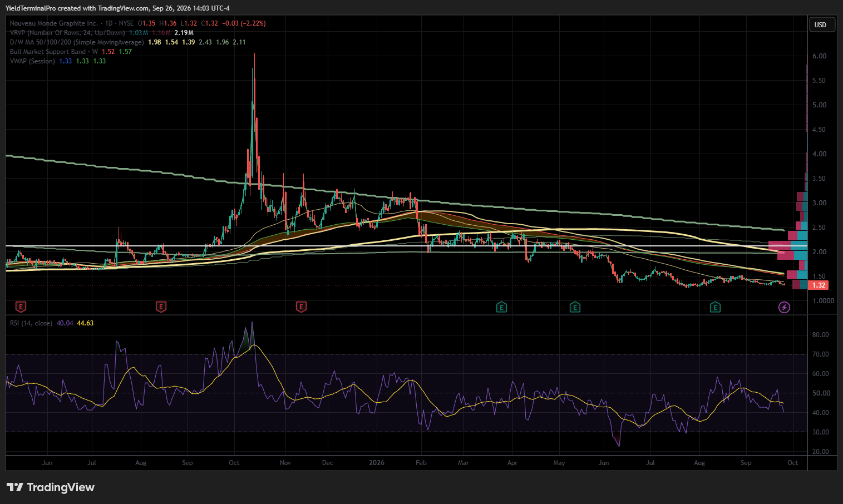Screen dimensions: 843x504
Task: Click the green earnings icon right of Aug 2026
Action: pos(715,307)
